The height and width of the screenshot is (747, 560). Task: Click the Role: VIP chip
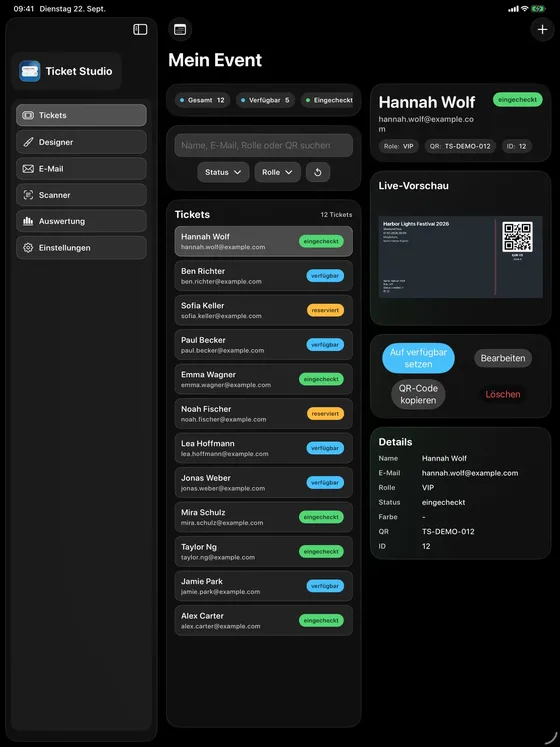(399, 146)
